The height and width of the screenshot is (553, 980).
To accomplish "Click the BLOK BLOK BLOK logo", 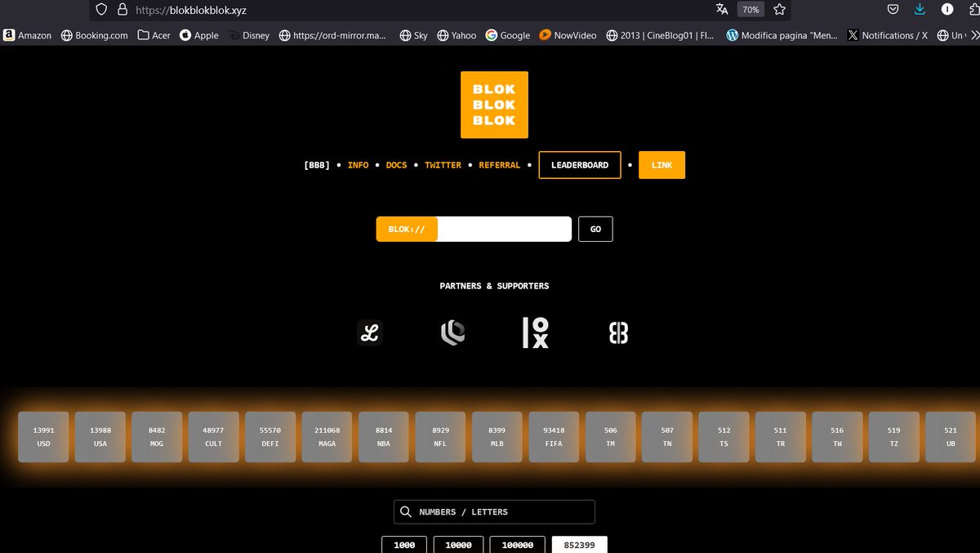I will pos(494,105).
